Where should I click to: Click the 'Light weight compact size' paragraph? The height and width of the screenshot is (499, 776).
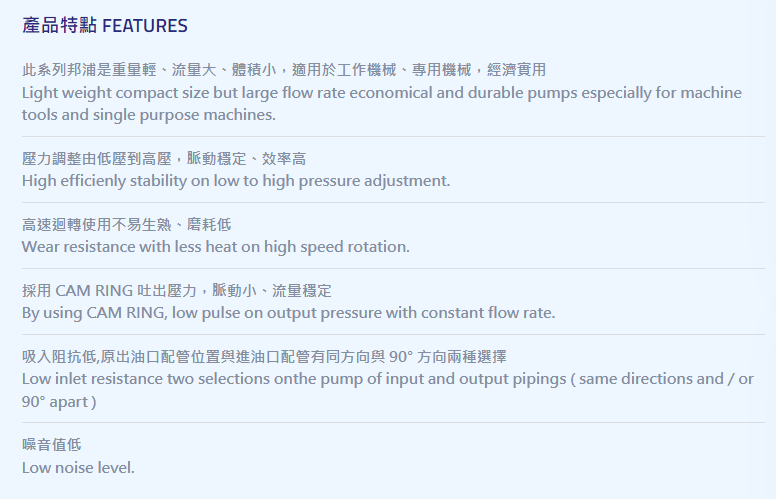coord(382,103)
